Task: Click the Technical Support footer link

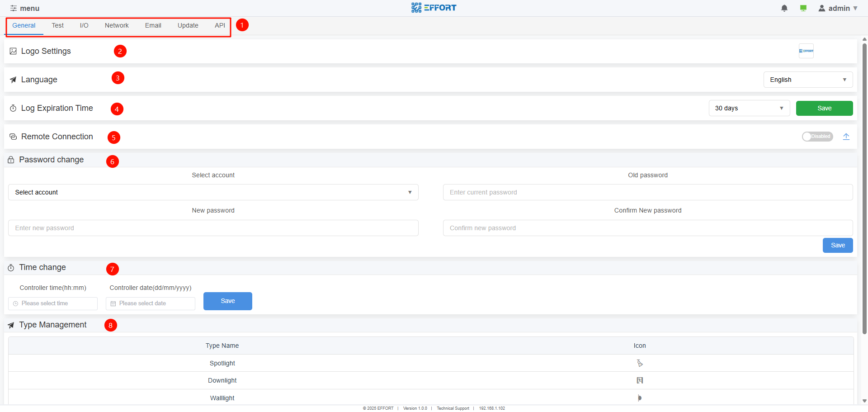Action: point(453,408)
